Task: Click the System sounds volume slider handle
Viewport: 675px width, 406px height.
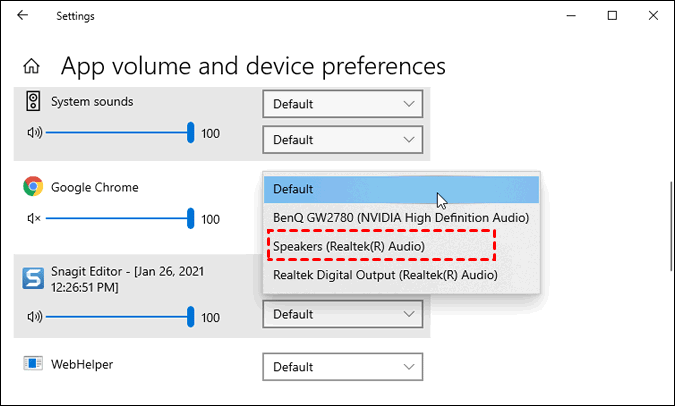Action: tap(190, 133)
